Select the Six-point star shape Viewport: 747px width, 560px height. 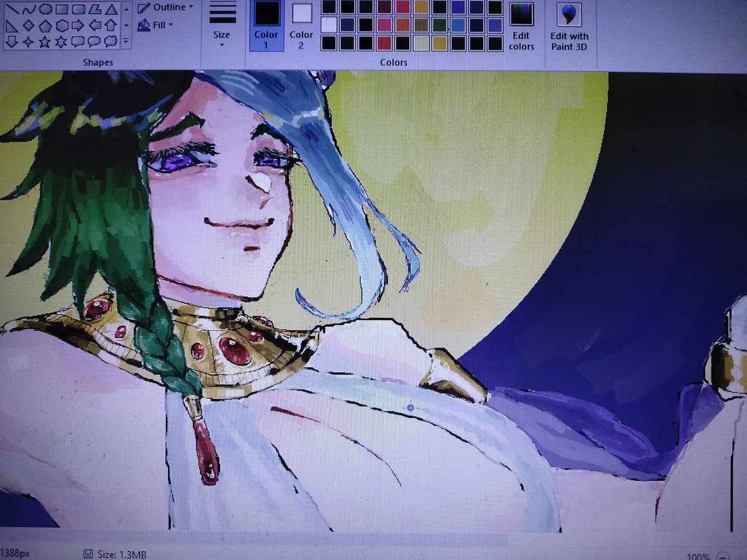[62, 42]
